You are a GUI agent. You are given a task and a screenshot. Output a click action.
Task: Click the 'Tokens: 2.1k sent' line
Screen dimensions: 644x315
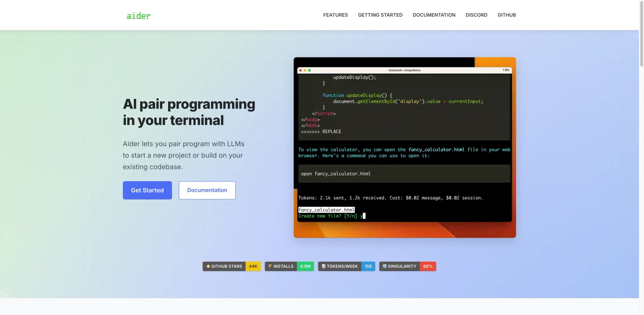[391, 198]
